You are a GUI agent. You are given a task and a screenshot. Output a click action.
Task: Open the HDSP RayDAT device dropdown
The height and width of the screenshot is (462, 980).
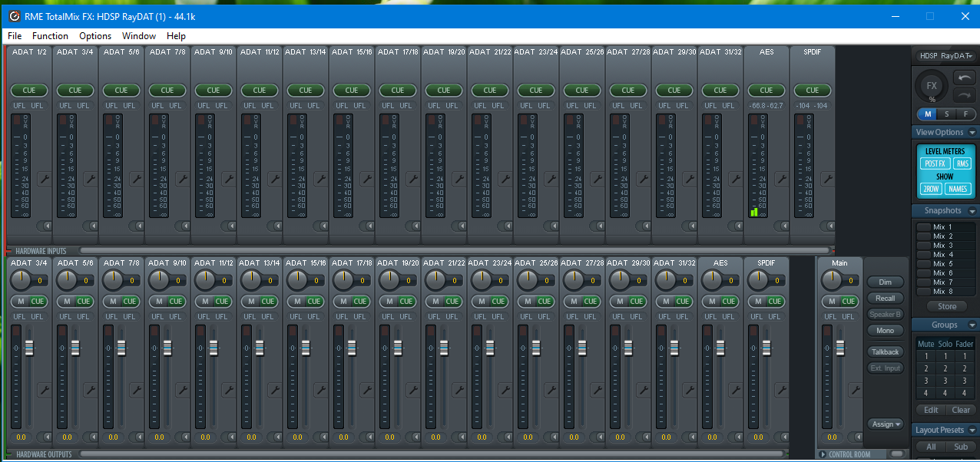[945, 55]
